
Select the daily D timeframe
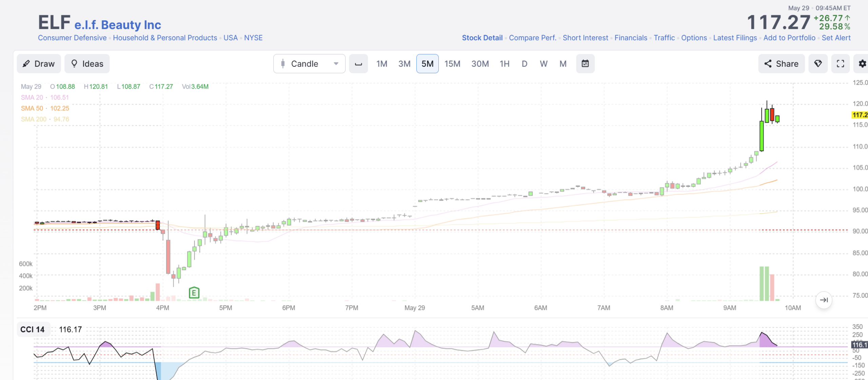tap(525, 64)
